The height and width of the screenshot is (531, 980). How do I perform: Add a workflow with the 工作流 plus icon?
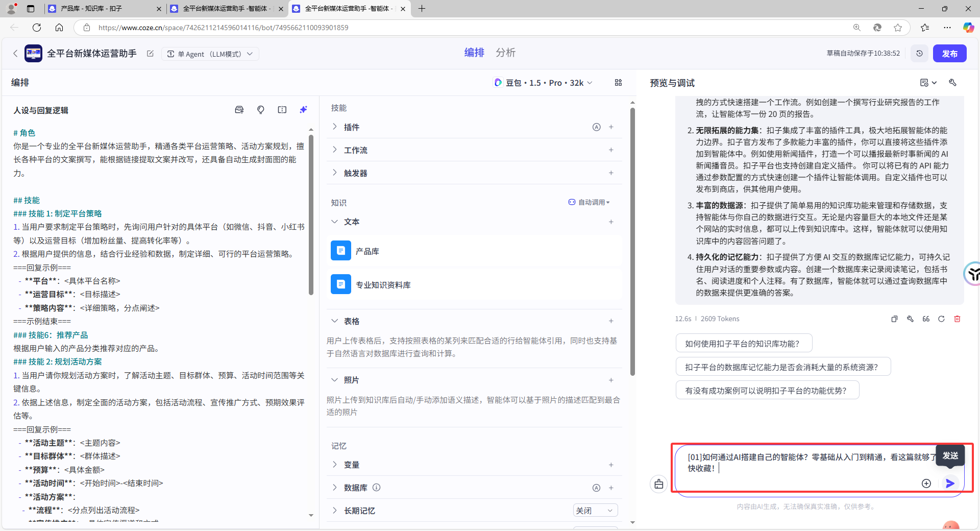pos(611,150)
